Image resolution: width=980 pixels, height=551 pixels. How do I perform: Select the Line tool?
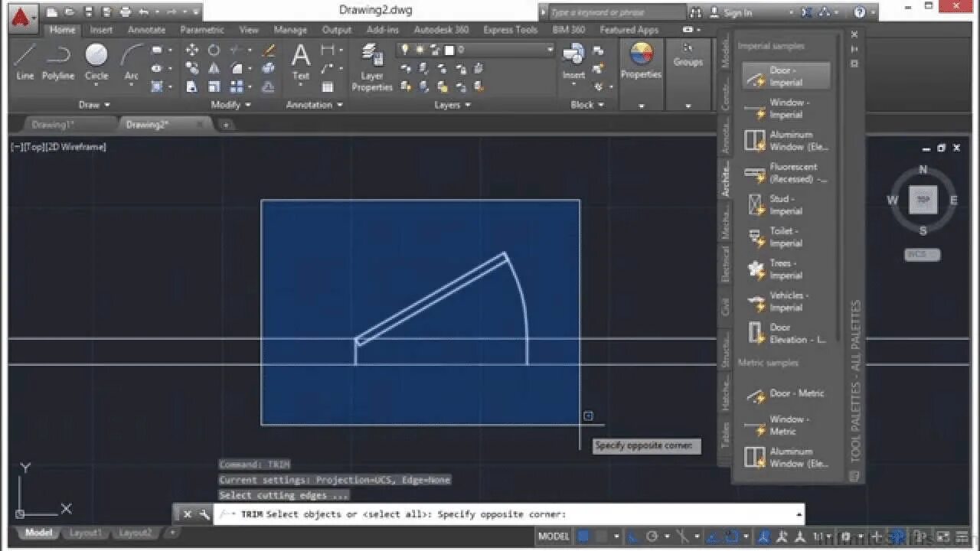click(25, 61)
